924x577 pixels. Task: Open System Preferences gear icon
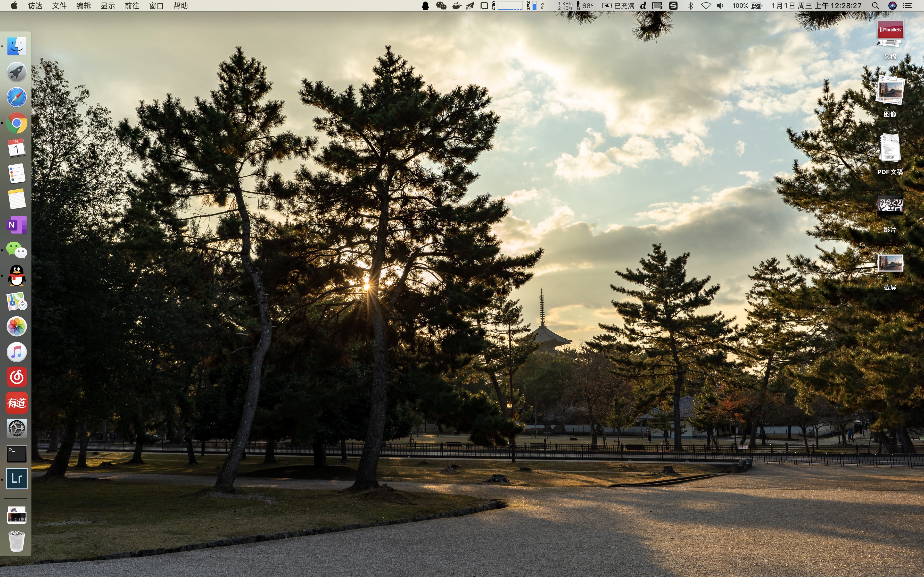click(16, 428)
